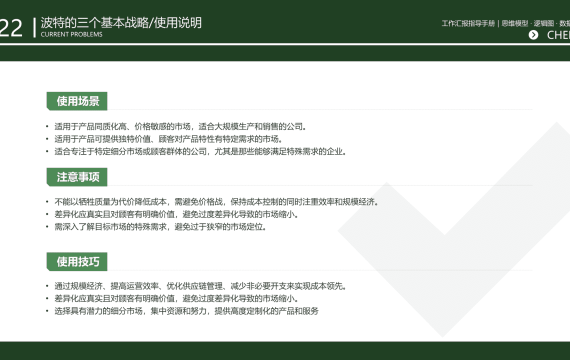Click the vertical divider bar beside the title

pos(34,28)
